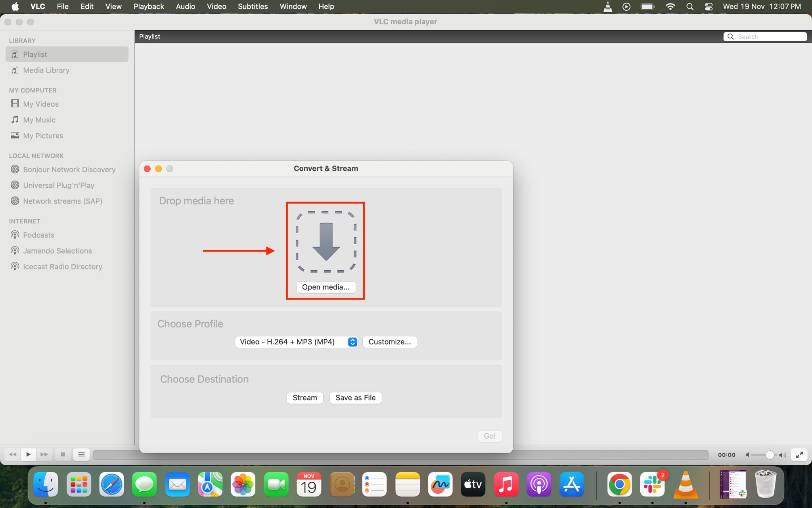
Task: Open Icecast Radio Directory
Action: (62, 267)
